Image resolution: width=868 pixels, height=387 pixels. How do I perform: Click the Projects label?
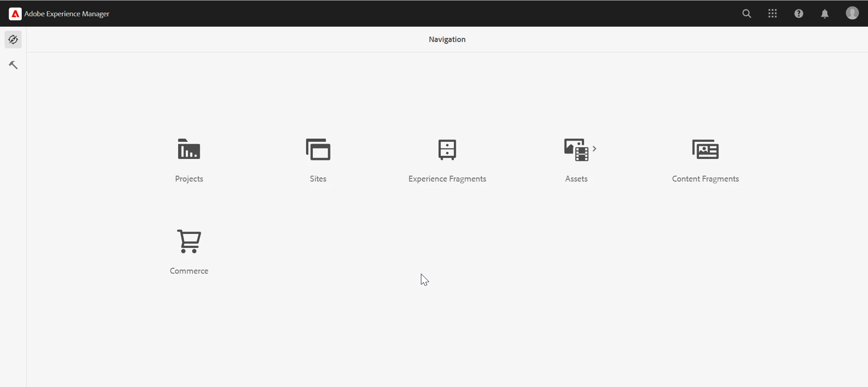(x=189, y=179)
